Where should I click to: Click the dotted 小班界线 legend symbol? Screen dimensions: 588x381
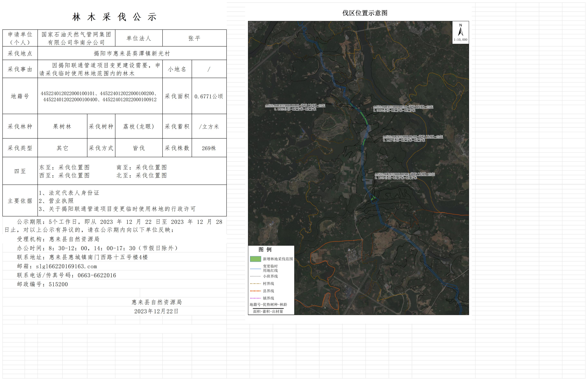point(255,276)
